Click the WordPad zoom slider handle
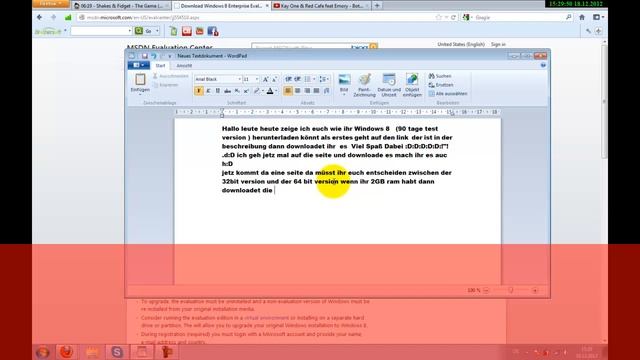The height and width of the screenshot is (360, 640). click(511, 290)
